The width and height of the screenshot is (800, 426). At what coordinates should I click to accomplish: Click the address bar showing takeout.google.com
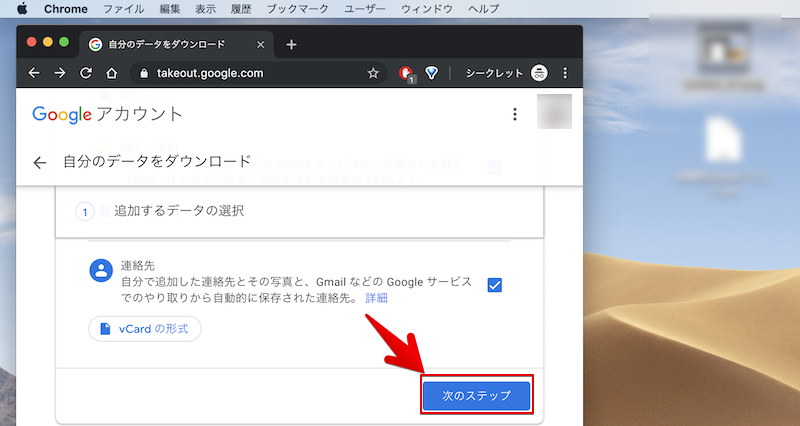(250, 73)
